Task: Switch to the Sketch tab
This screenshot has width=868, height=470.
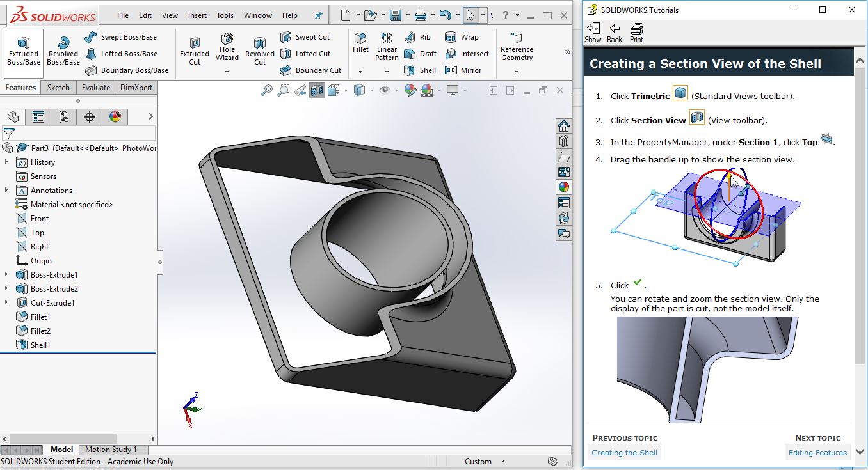Action: click(x=58, y=88)
